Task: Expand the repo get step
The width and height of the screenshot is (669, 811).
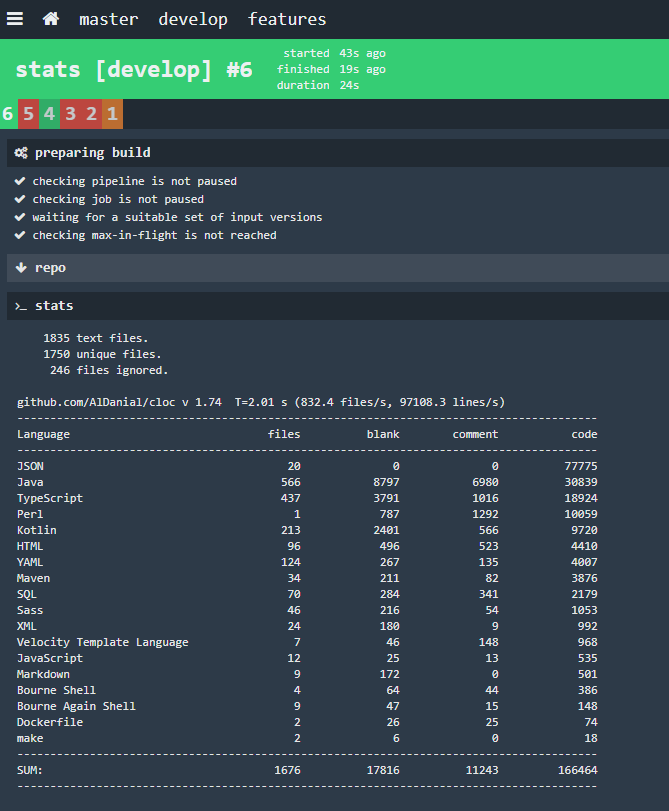Action: pyautogui.click(x=338, y=267)
